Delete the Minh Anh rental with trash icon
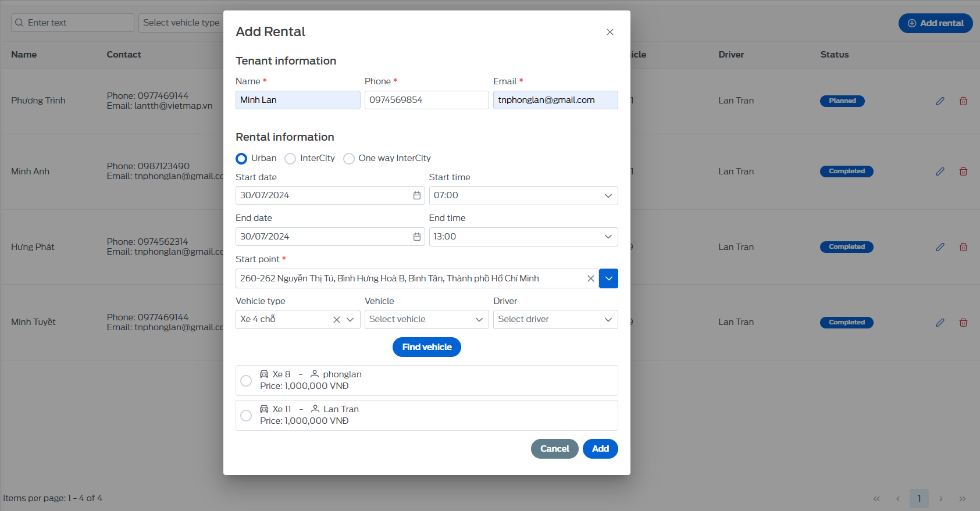The image size is (980, 511). (x=963, y=171)
